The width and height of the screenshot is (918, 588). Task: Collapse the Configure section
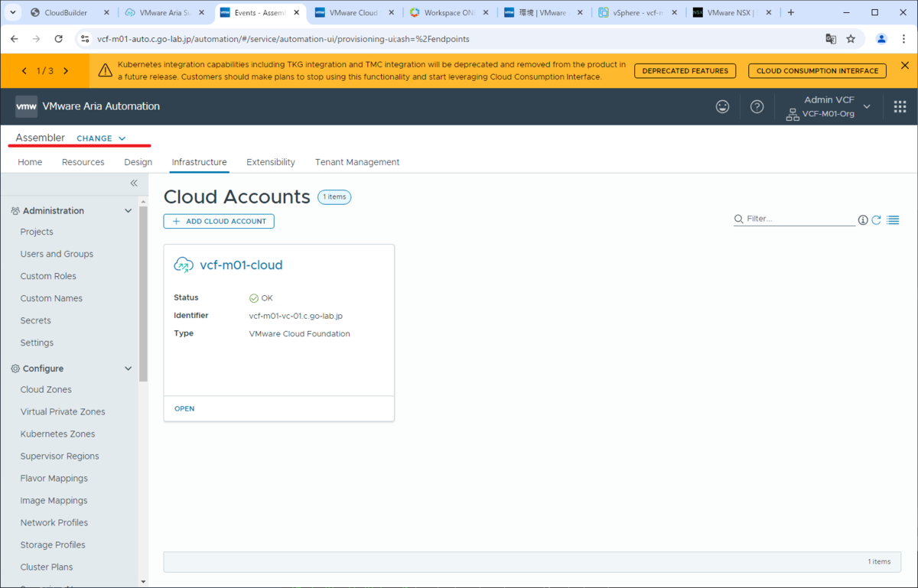128,369
